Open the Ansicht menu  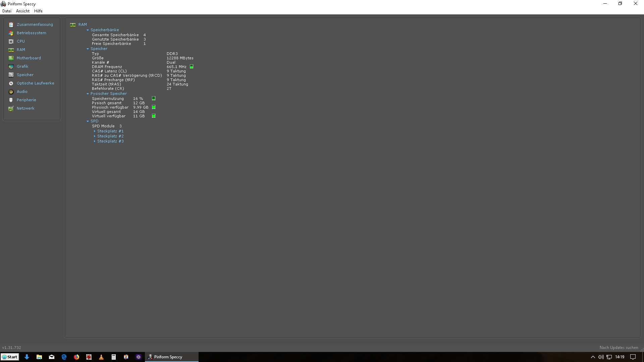coord(23,11)
